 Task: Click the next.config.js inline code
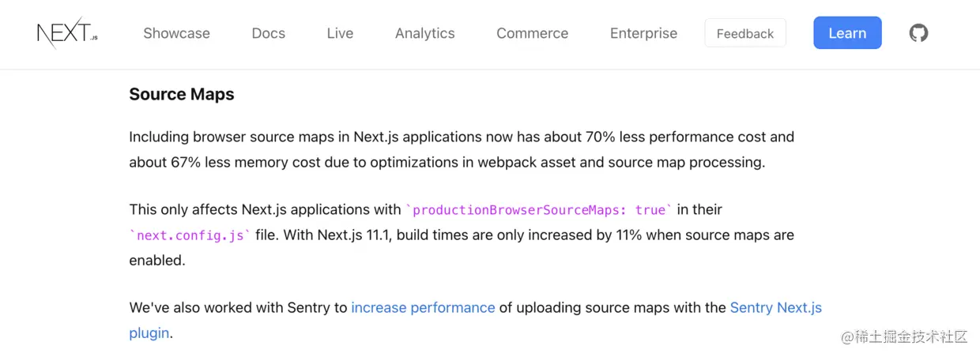coord(190,235)
